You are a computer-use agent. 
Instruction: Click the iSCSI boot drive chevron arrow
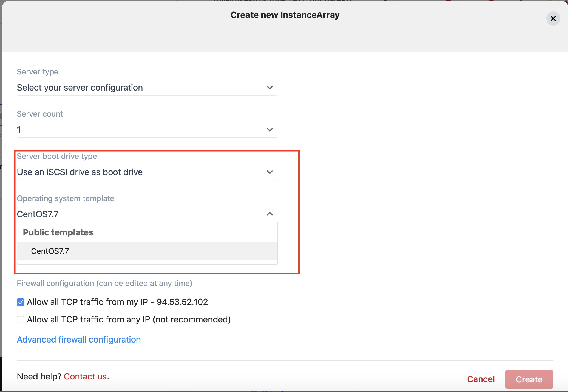[270, 172]
